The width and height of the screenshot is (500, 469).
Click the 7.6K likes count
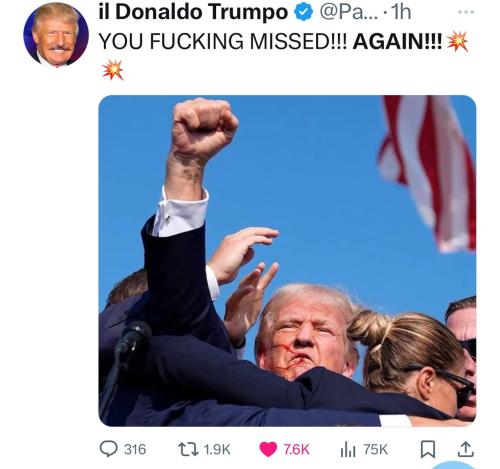[296, 449]
